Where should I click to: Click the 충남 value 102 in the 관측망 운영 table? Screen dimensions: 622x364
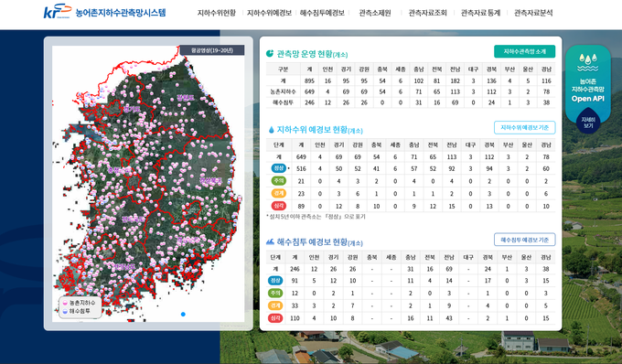pyautogui.click(x=419, y=80)
